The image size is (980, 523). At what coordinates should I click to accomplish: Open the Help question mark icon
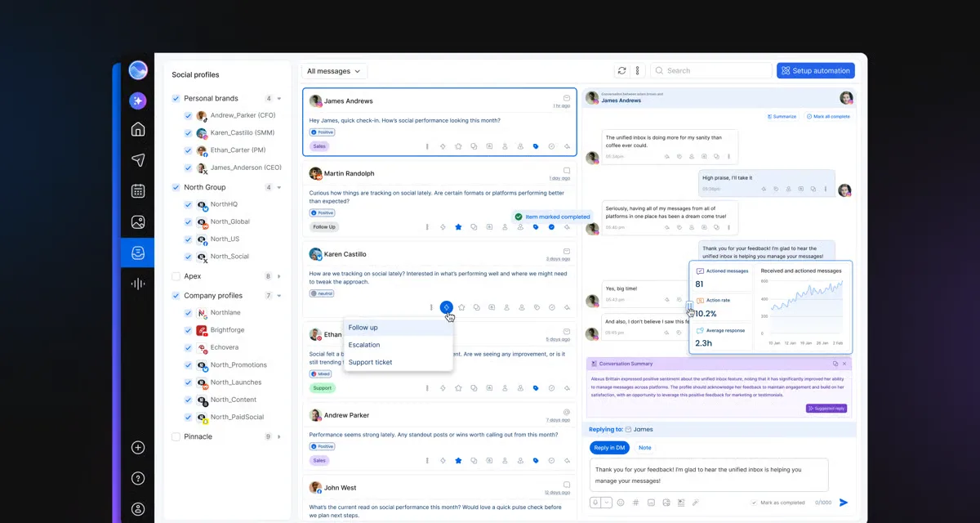[x=138, y=479]
